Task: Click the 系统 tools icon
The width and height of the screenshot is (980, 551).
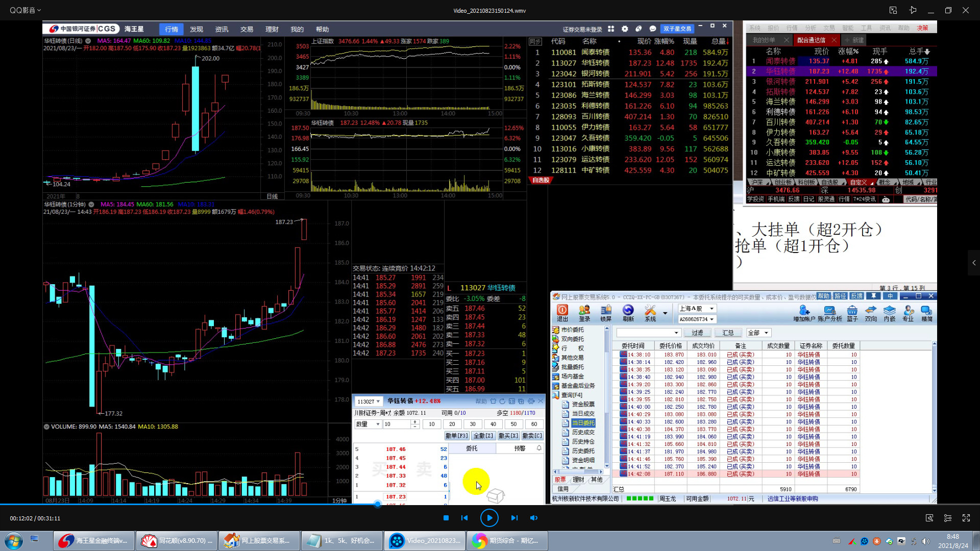Action: coord(650,313)
